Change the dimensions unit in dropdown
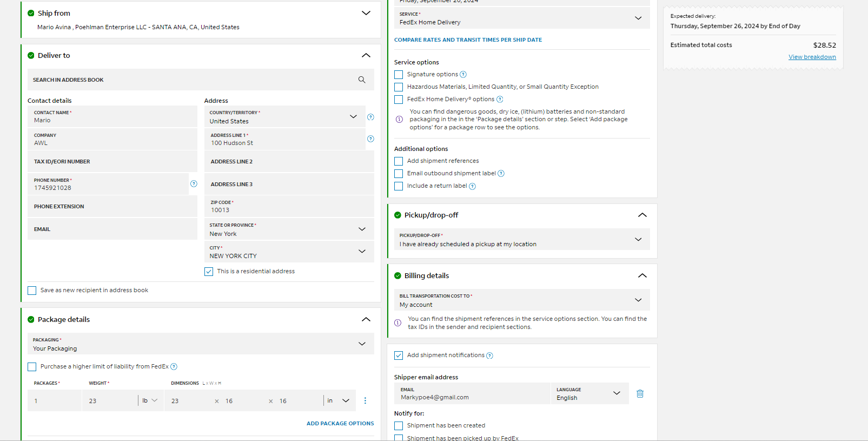Image resolution: width=868 pixels, height=441 pixels. (338, 400)
